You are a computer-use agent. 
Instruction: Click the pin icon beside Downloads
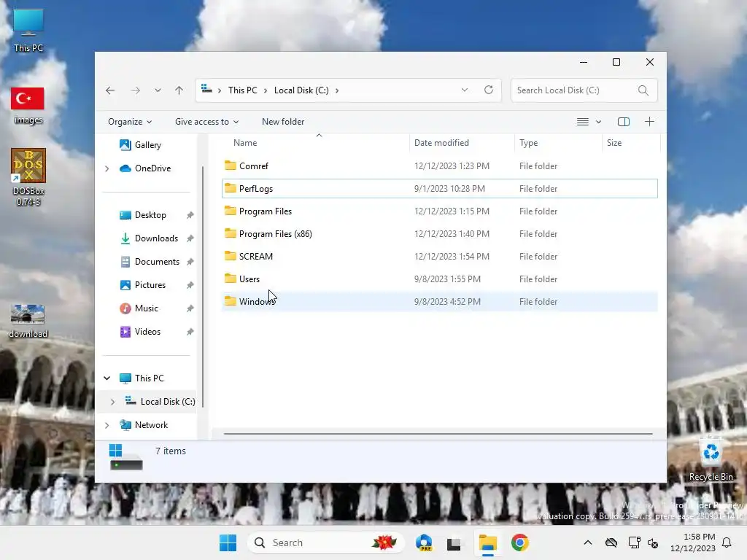[190, 238]
